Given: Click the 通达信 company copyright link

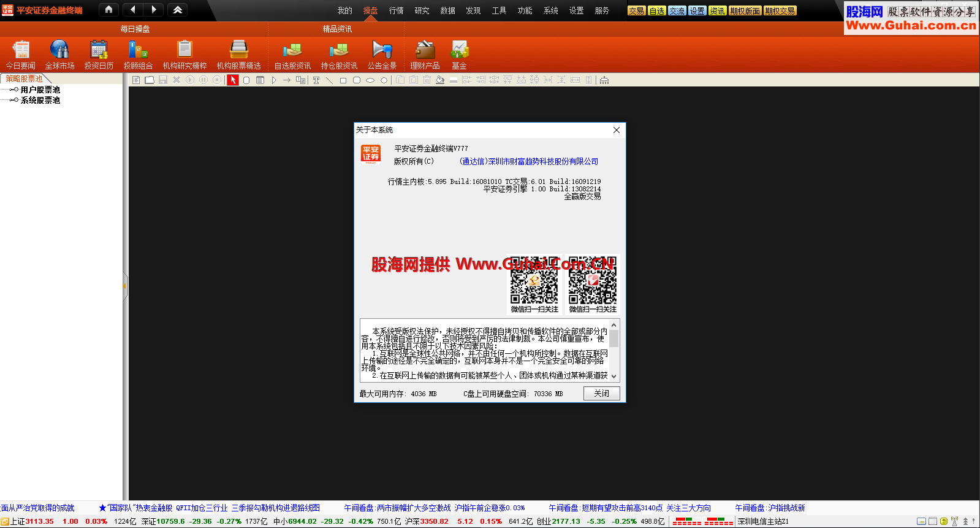Looking at the screenshot, I should (x=528, y=161).
